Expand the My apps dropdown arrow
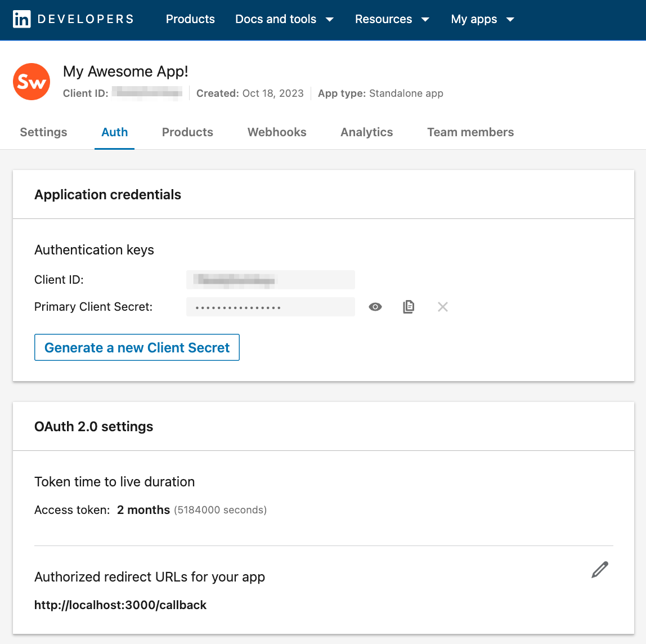The image size is (646, 644). tap(510, 19)
